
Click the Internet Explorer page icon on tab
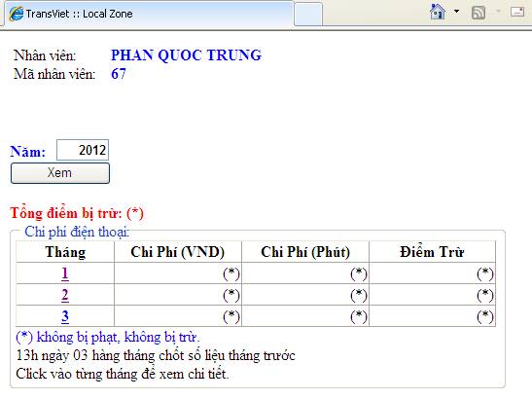tap(17, 14)
